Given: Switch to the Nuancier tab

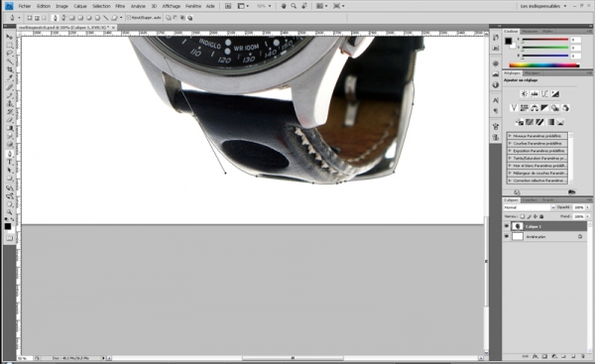Looking at the screenshot, I should coord(531,31).
